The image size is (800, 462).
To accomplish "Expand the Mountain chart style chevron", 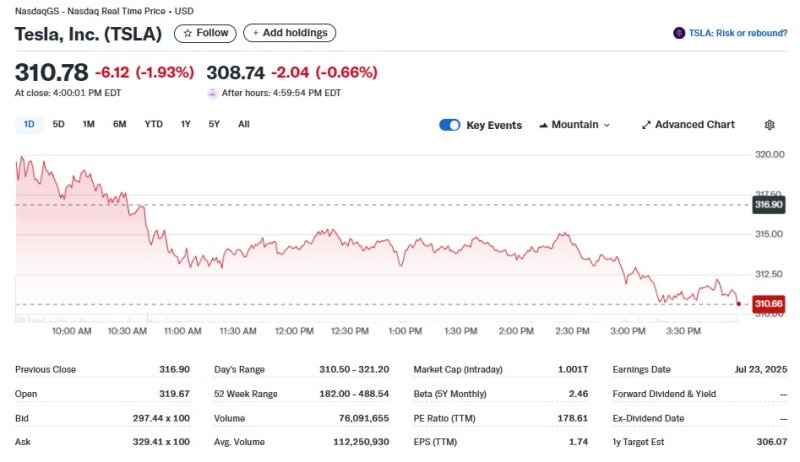I will click(607, 125).
